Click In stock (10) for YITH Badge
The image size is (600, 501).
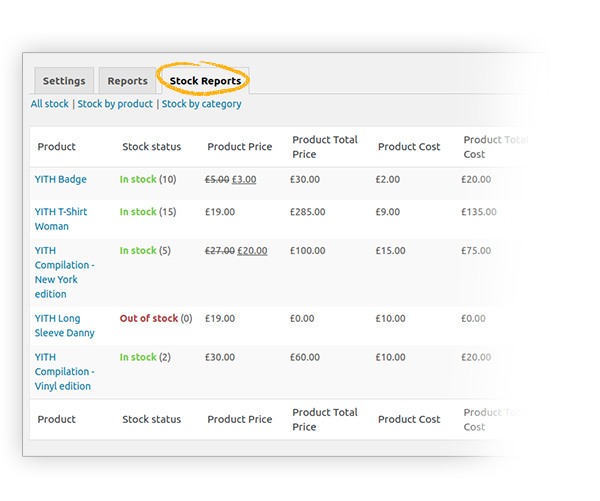tap(148, 179)
